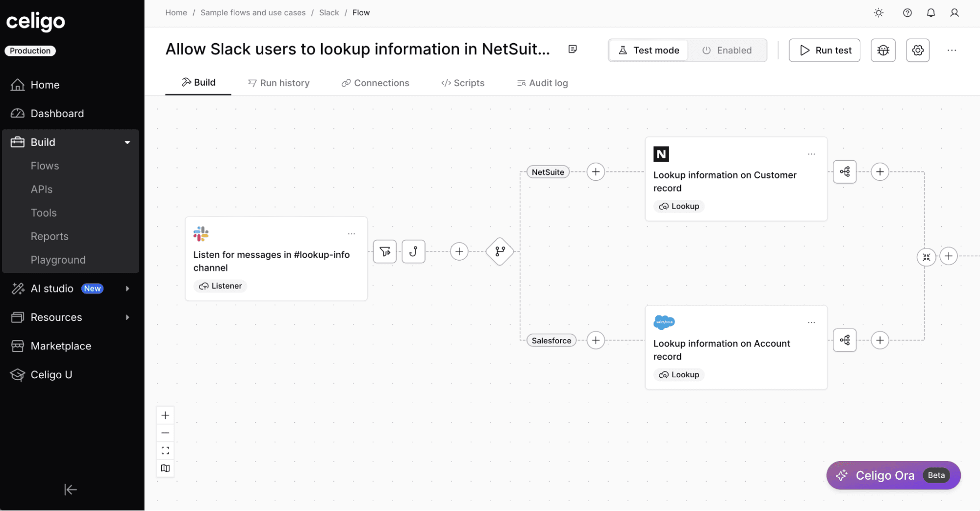Open response mapping icon after Account record lookup
Screen dimensions: 980x511
coord(845,341)
